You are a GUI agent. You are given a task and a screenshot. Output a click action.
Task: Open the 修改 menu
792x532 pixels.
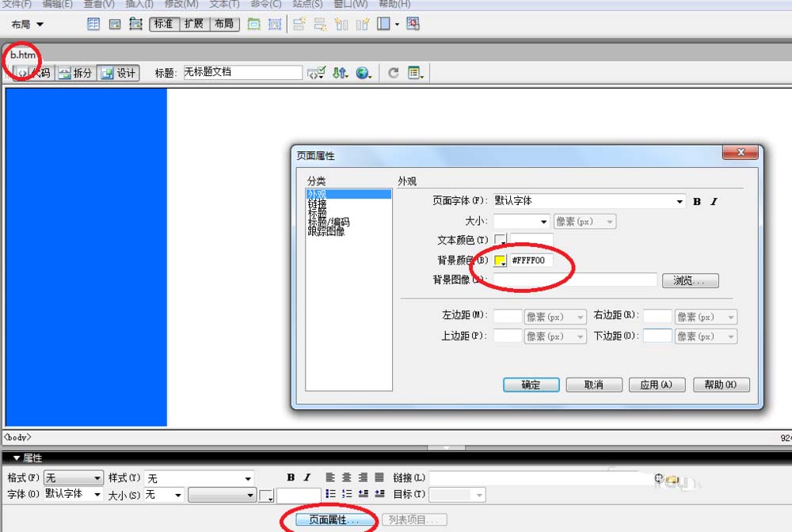click(x=181, y=4)
